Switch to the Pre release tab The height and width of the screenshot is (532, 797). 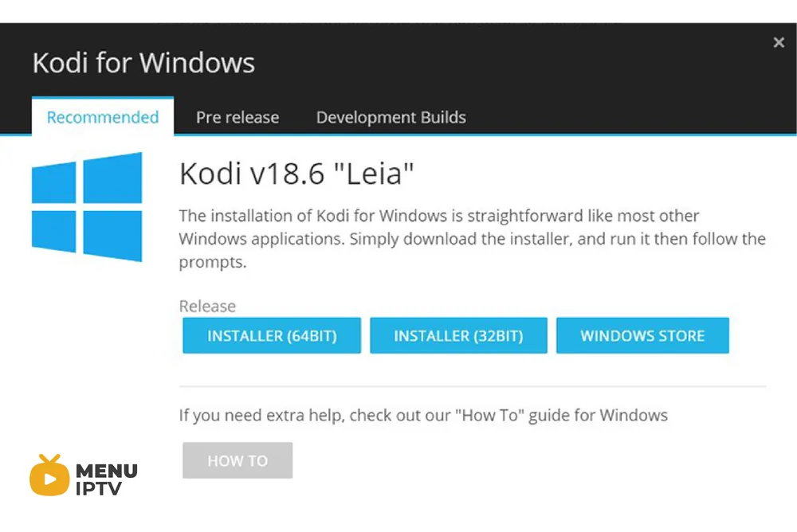(238, 117)
